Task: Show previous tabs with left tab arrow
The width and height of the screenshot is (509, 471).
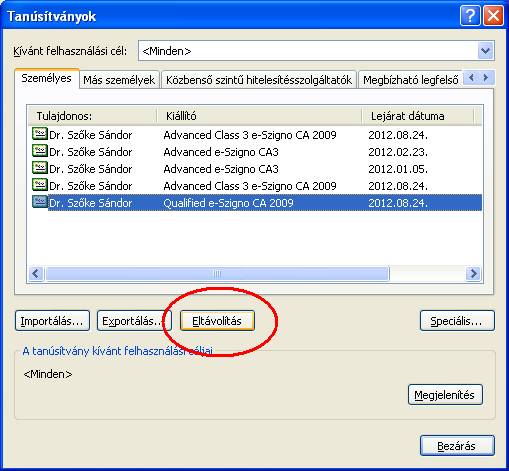Action: (x=471, y=78)
